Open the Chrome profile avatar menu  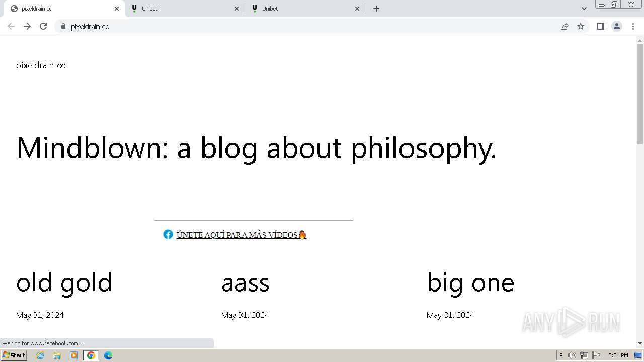(617, 26)
